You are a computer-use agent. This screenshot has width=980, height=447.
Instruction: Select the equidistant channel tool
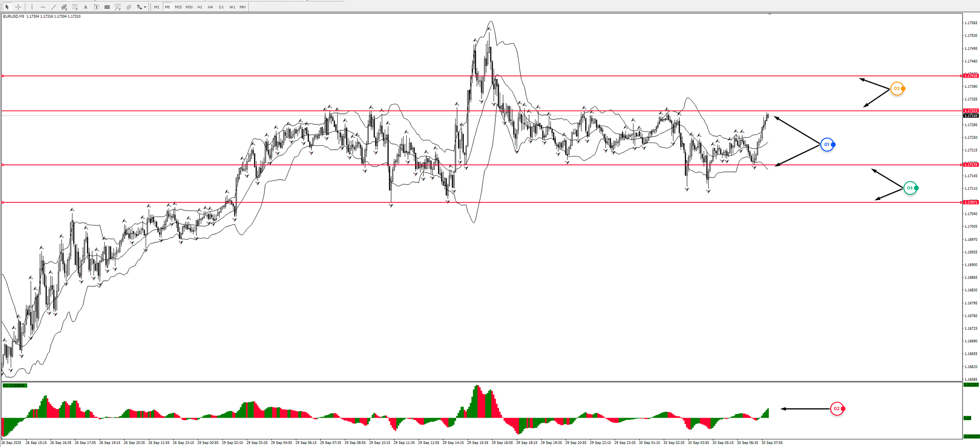[x=64, y=7]
